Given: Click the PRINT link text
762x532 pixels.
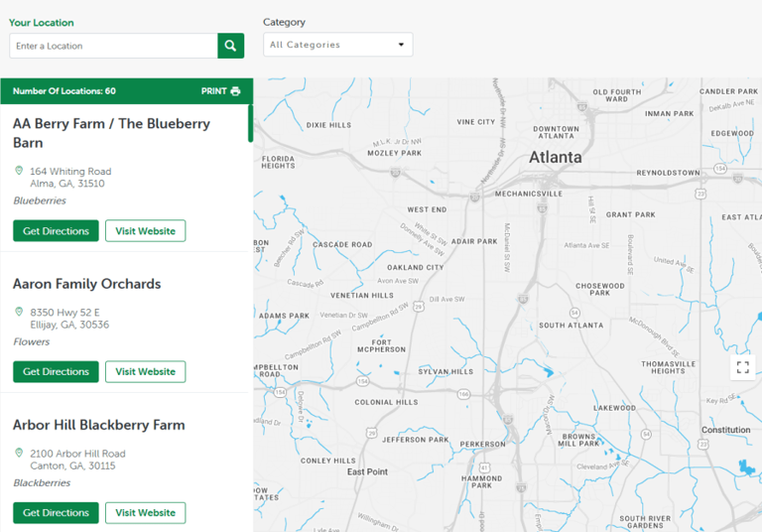Looking at the screenshot, I should [x=213, y=91].
